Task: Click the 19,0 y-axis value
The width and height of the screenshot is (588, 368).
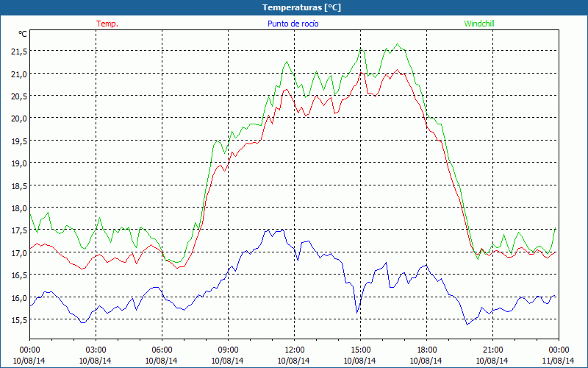Action: pyautogui.click(x=19, y=163)
